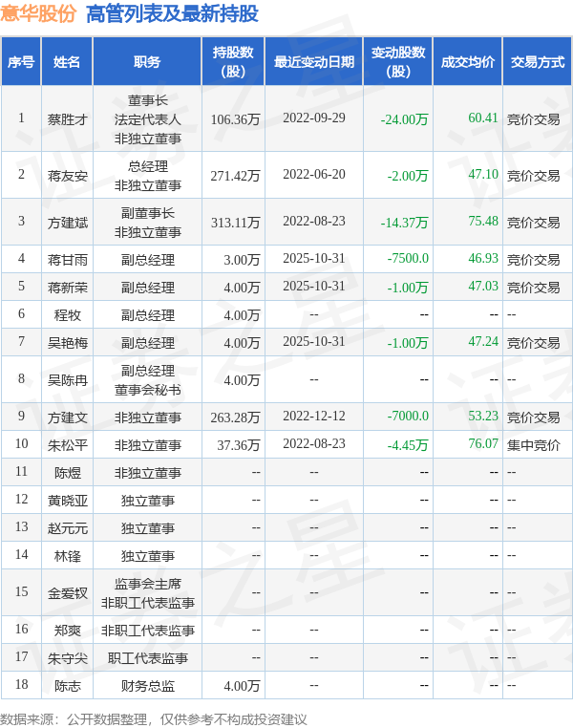Viewport: 573px width, 728px height.
Task: Click the 持股数(股) column header
Action: pyautogui.click(x=233, y=62)
